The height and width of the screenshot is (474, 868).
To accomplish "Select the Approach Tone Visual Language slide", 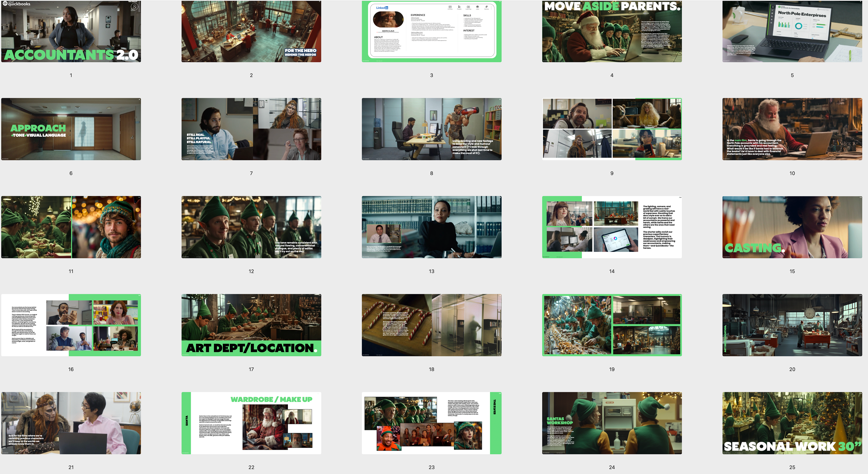I will point(71,129).
